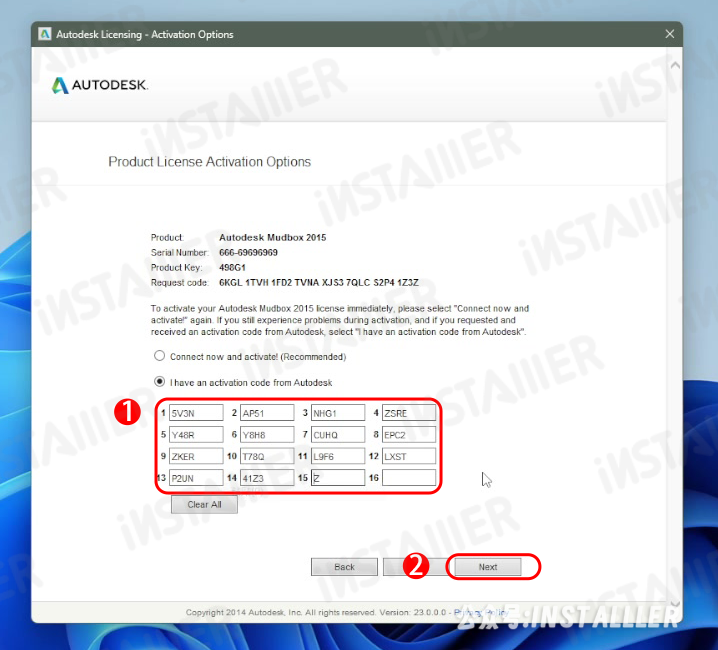
Task: Click activation code field 12 containing LXST
Action: (x=409, y=456)
